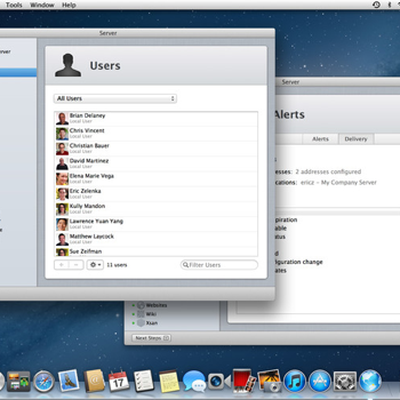Click the Filter Users search field
The image size is (400, 400).
[x=219, y=265]
